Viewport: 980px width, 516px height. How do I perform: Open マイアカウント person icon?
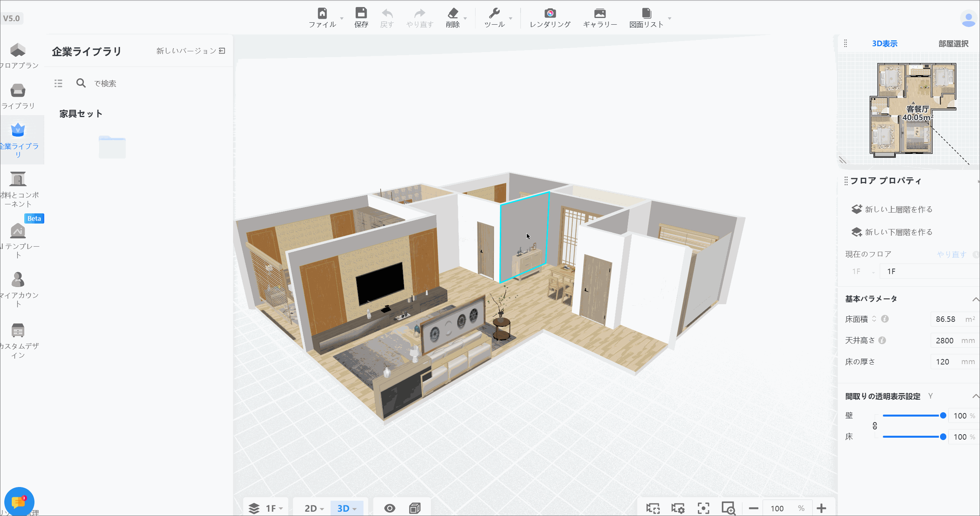18,280
